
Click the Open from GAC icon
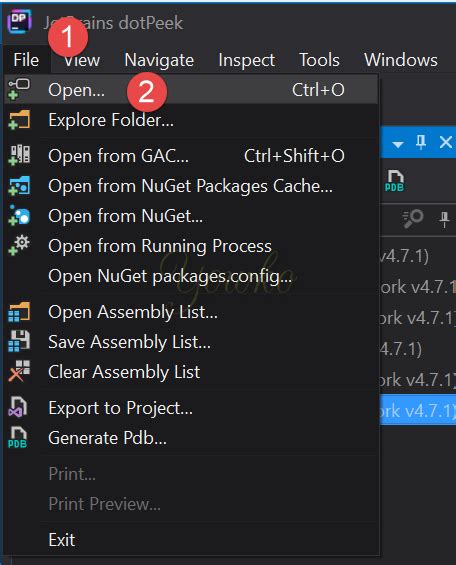[19, 155]
